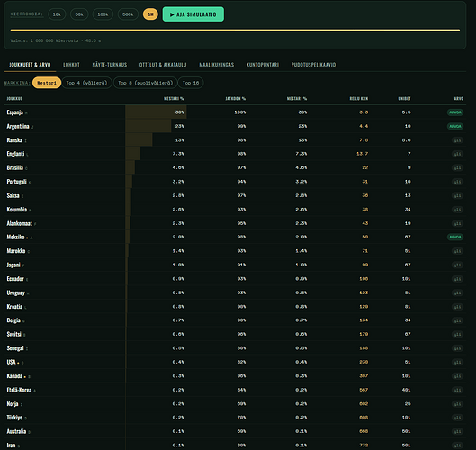
Task: Select the 10k rounds option
Action: (57, 14)
